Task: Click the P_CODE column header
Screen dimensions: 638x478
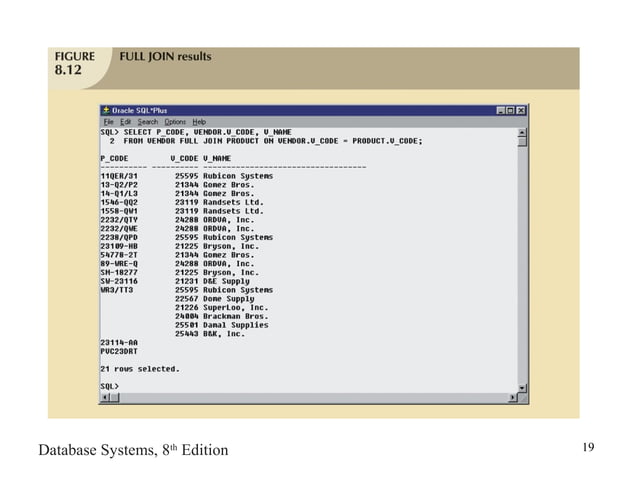Action: click(114, 158)
